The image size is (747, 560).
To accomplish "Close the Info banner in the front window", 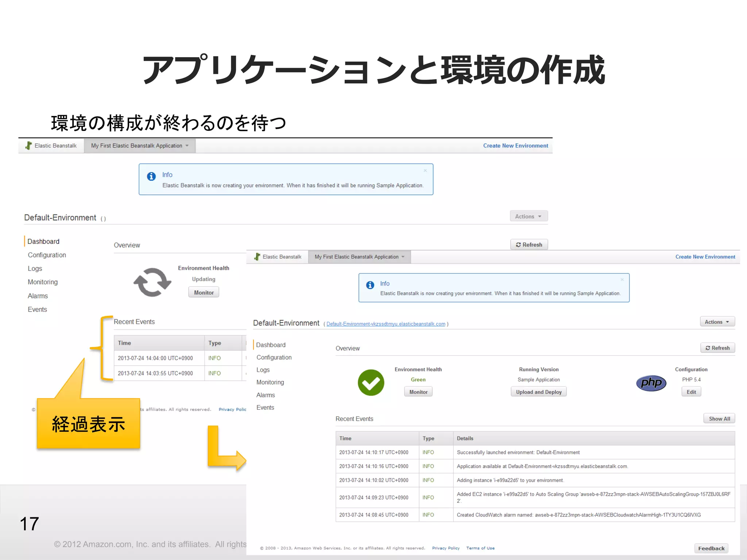I will point(622,280).
